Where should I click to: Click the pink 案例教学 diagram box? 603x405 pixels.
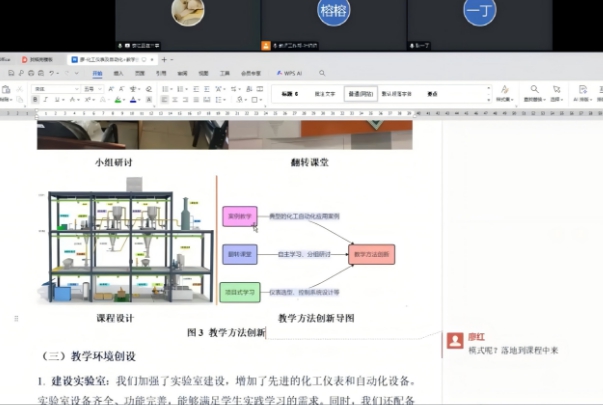tap(240, 216)
